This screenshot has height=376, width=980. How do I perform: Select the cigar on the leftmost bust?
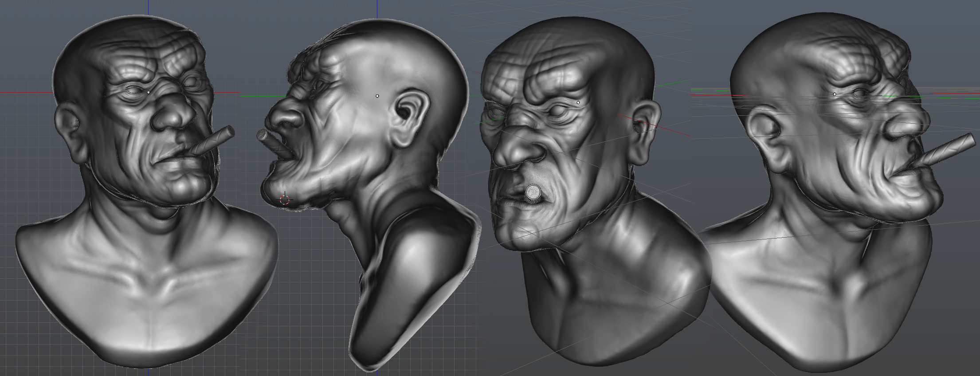point(214,140)
